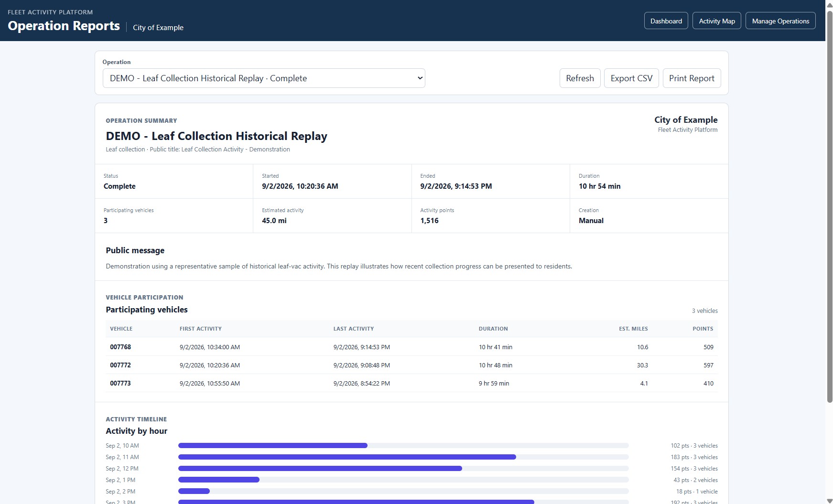Click the VEHICLE column header
The width and height of the screenshot is (833, 504).
[x=121, y=329]
